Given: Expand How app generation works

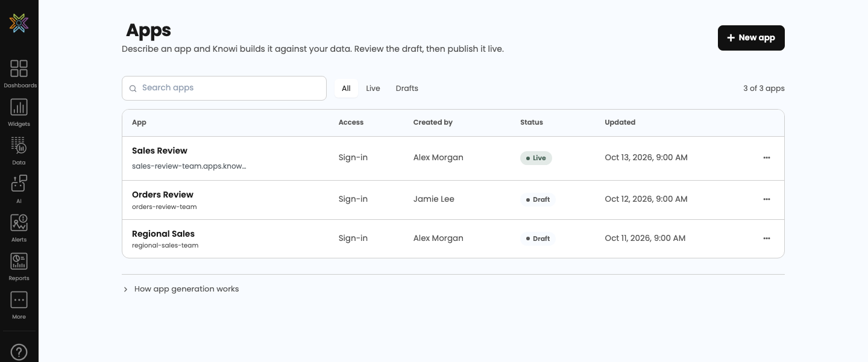Looking at the screenshot, I should [181, 289].
